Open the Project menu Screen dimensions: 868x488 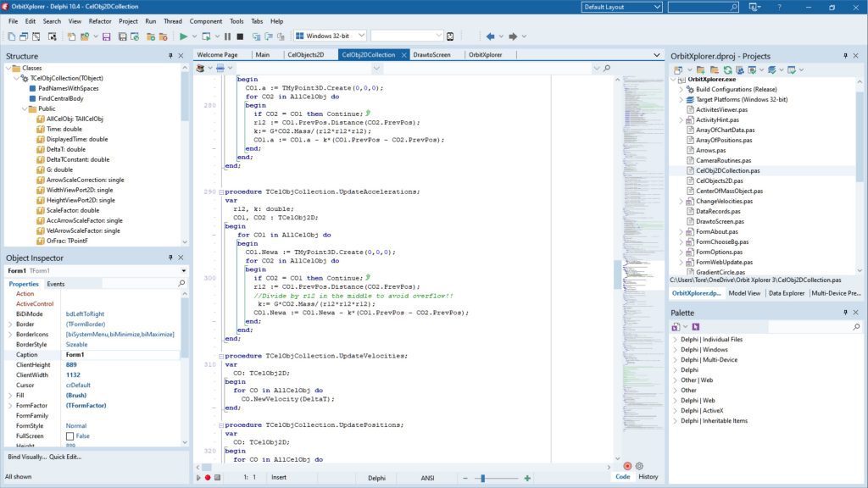point(129,21)
